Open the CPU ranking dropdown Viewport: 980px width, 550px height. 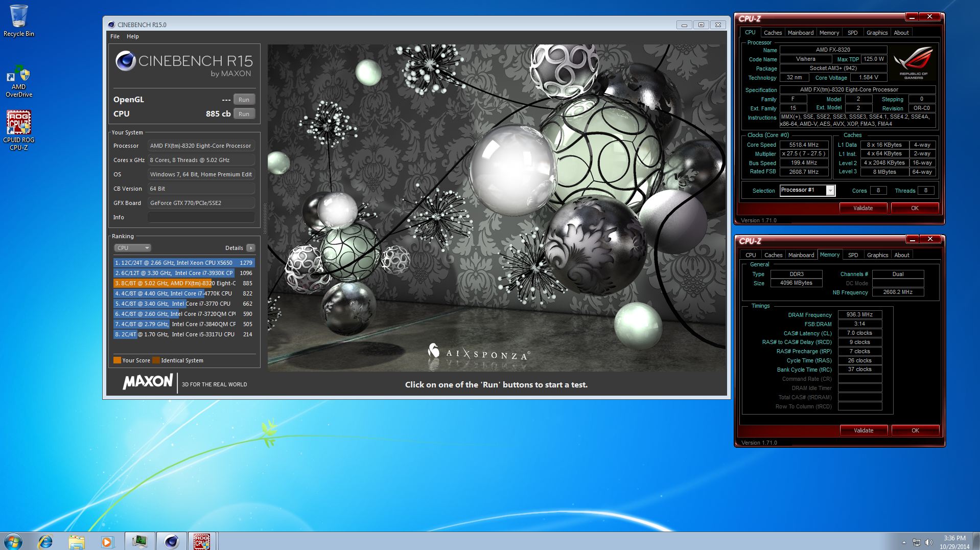click(132, 248)
